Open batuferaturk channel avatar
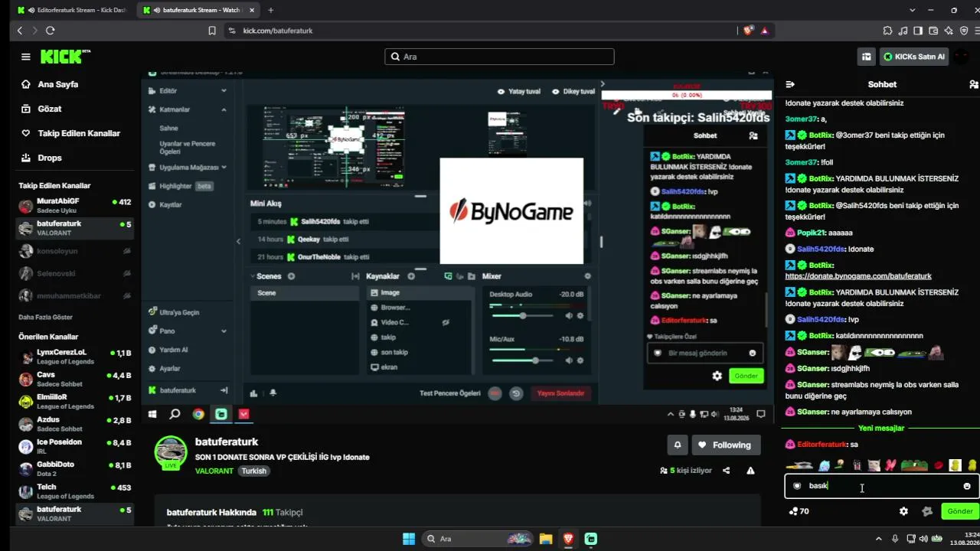This screenshot has height=551, width=980. [x=171, y=453]
